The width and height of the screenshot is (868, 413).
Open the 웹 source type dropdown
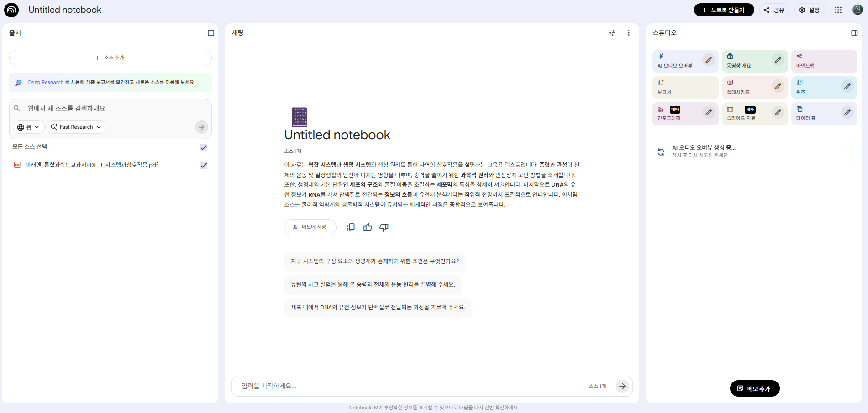(x=28, y=127)
